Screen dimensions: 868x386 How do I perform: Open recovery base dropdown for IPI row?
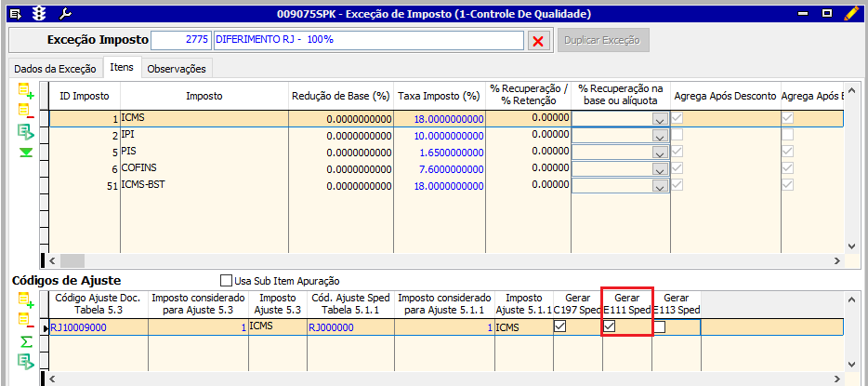[660, 136]
